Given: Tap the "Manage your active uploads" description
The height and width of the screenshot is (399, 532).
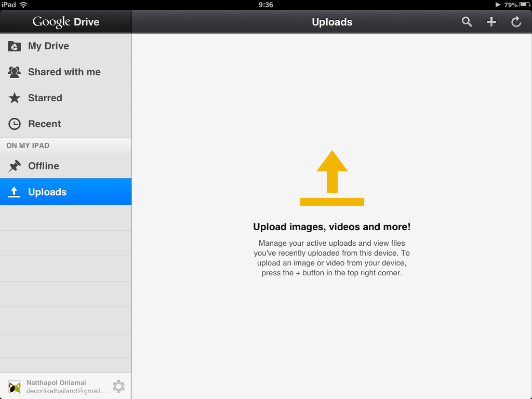Looking at the screenshot, I should coord(332,258).
